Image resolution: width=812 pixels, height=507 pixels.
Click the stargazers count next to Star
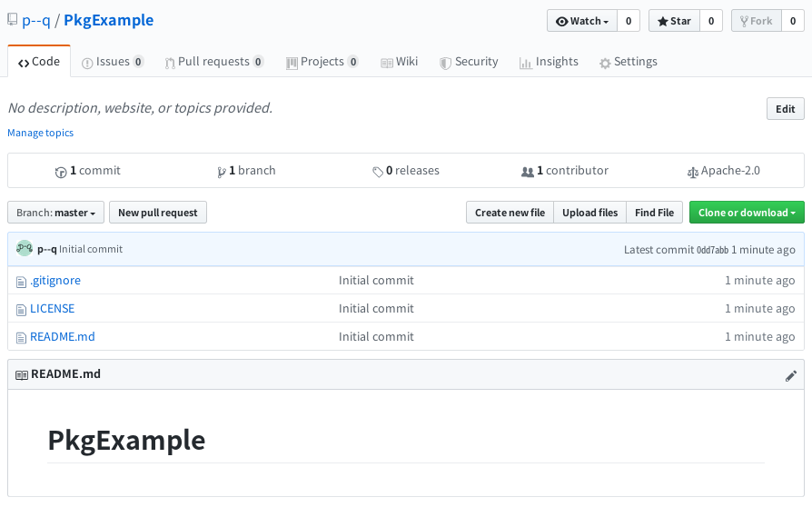tap(711, 21)
